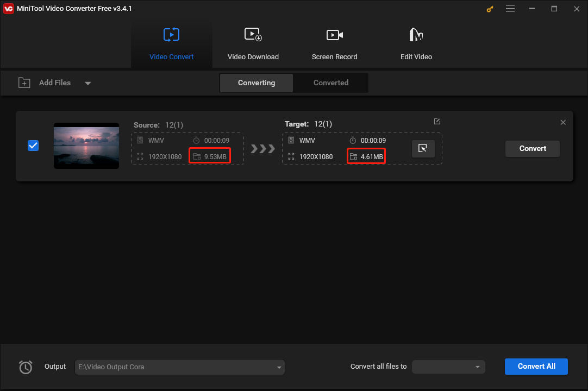
Task: Click the Source: 12(1) label
Action: click(x=158, y=125)
